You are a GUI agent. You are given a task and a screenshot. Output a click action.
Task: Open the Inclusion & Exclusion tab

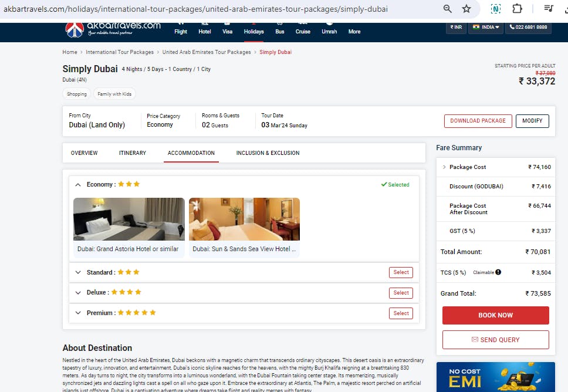pos(268,153)
